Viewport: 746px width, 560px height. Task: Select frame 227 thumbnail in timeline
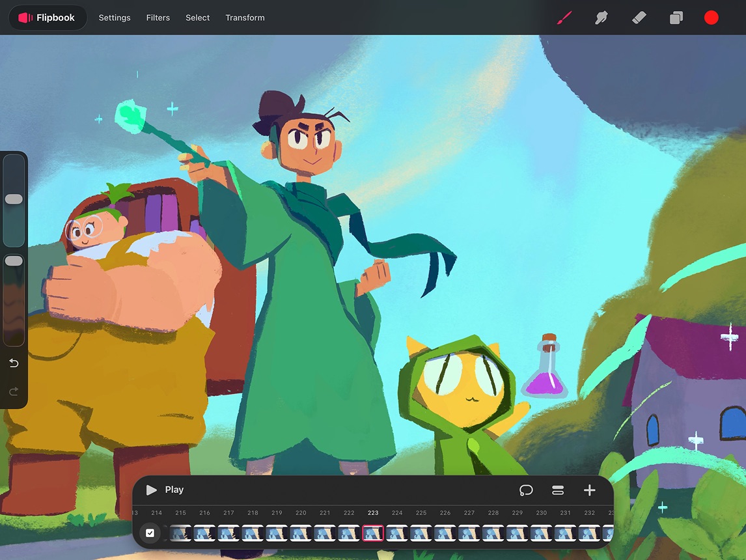coord(469,533)
